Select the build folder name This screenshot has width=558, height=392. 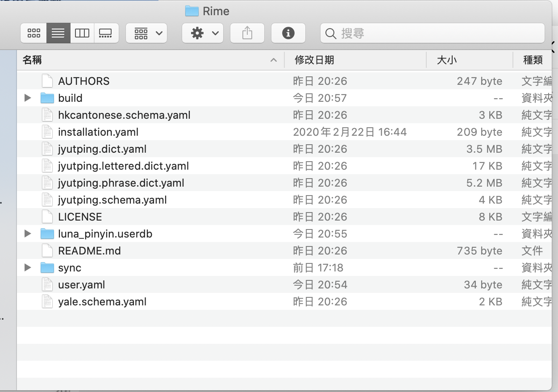click(x=71, y=98)
